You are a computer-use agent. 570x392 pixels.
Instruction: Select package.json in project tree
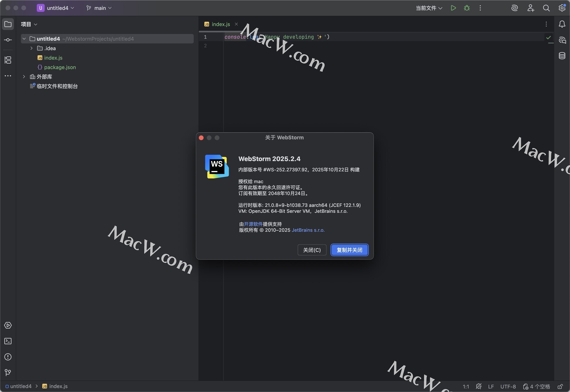pos(60,67)
